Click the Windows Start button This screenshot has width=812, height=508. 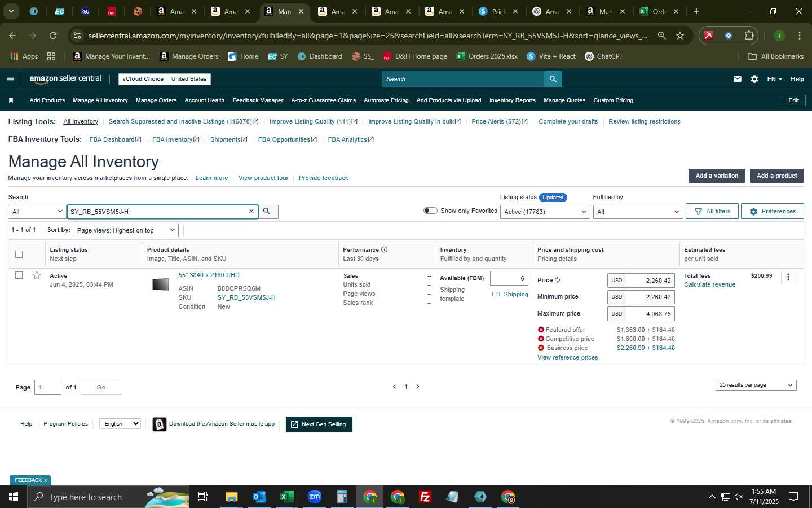tap(14, 497)
